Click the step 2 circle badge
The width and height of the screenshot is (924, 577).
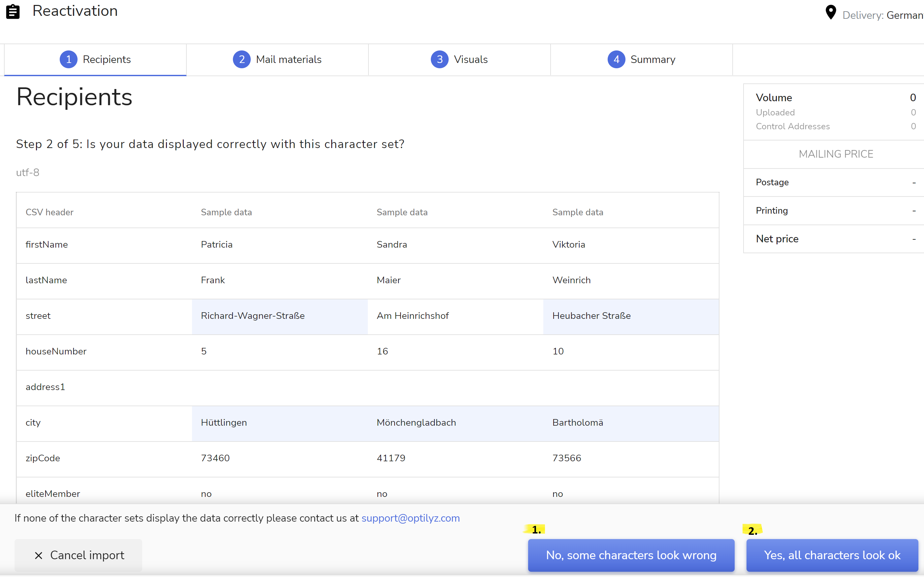point(241,60)
